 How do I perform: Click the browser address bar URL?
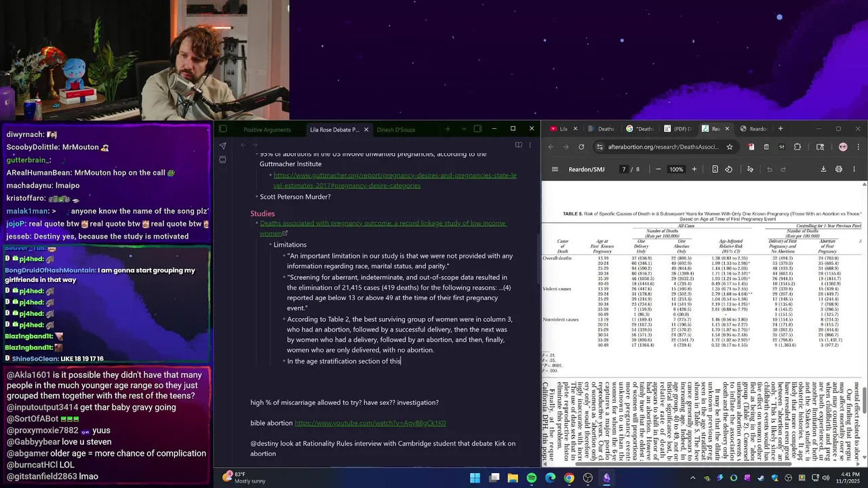[x=663, y=147]
